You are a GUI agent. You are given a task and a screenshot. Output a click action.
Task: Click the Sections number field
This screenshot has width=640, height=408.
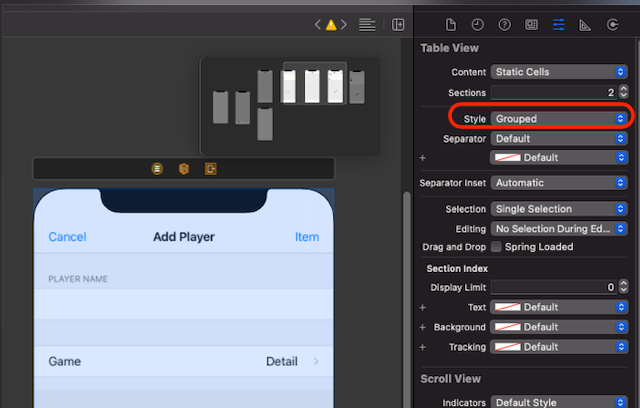554,93
